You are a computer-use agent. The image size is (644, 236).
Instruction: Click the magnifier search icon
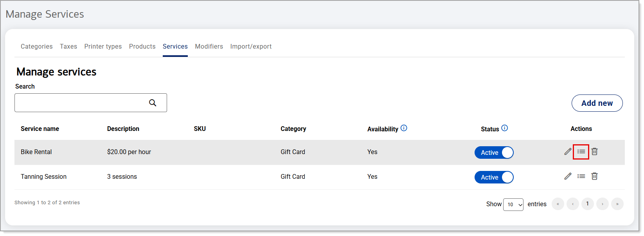click(x=153, y=103)
